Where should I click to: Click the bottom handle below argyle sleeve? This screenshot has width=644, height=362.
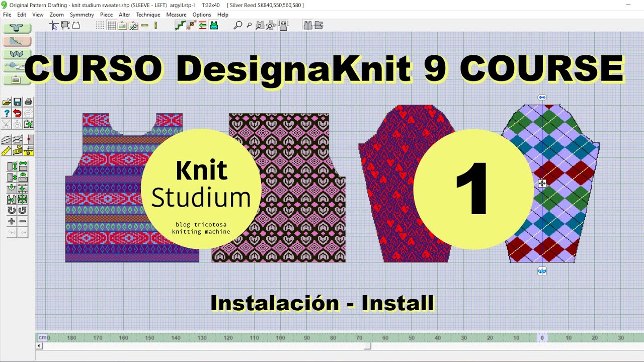pos(542,271)
